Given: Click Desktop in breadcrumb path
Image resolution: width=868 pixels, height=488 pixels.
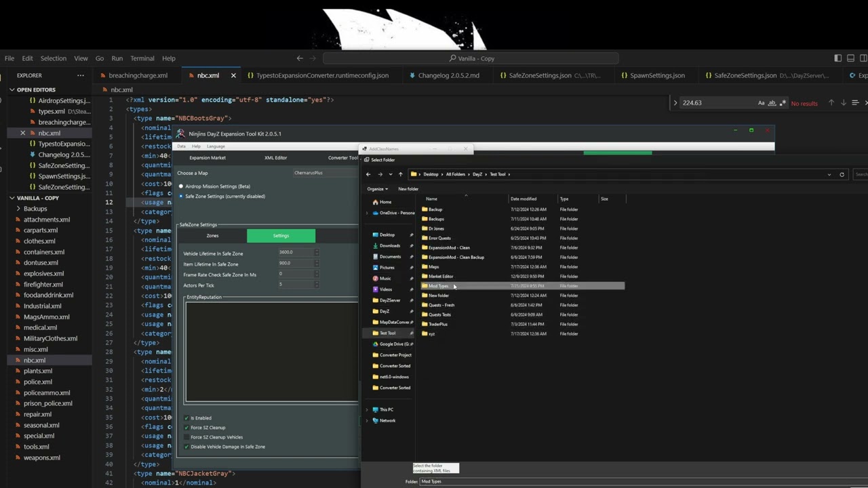Looking at the screenshot, I should pos(431,174).
